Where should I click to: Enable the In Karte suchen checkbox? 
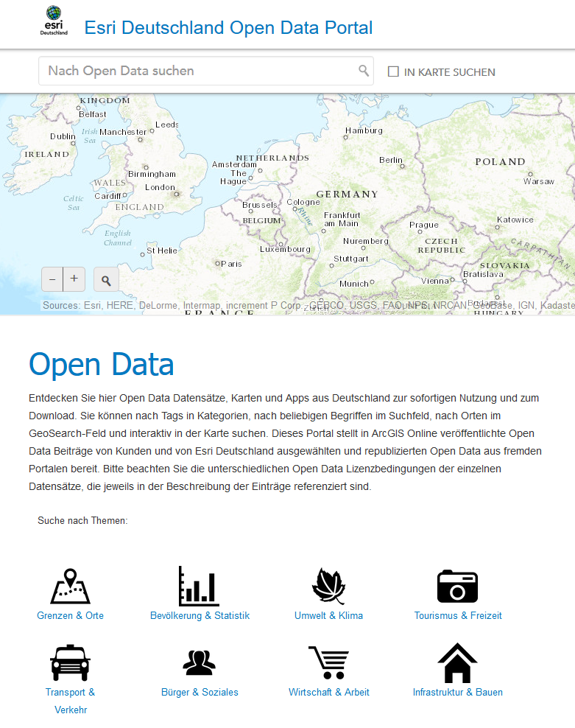point(393,71)
